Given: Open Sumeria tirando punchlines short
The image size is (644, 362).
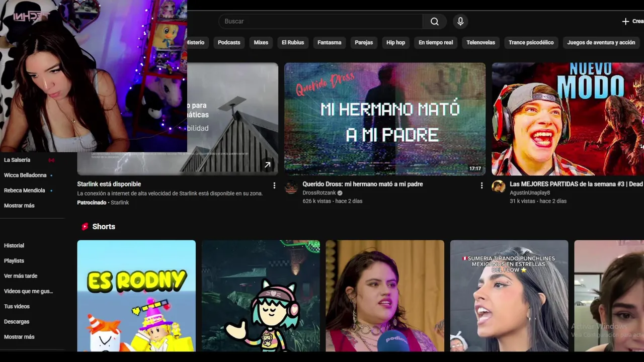Looking at the screenshot, I should point(509,296).
